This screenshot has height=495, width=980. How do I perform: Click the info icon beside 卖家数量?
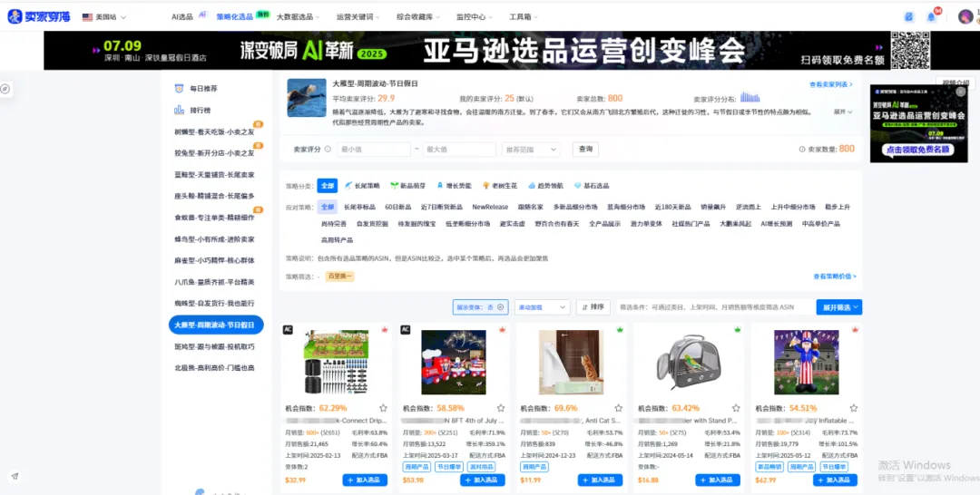click(802, 150)
